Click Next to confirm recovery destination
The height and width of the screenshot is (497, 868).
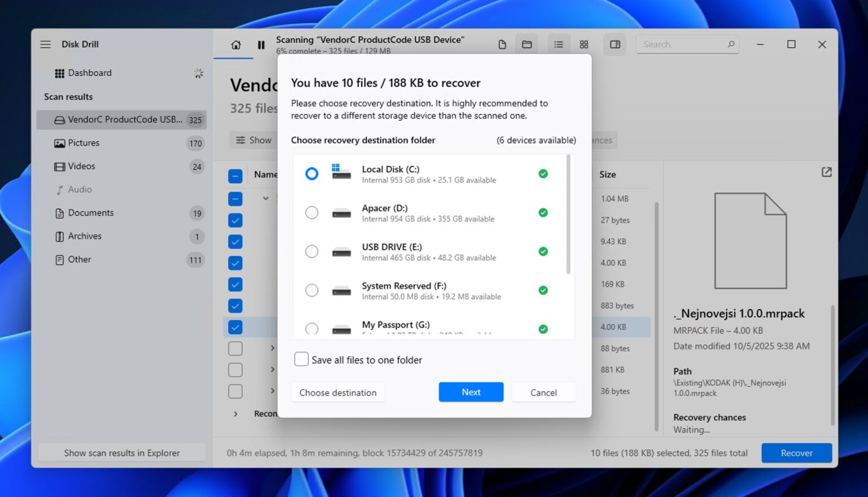pos(471,392)
